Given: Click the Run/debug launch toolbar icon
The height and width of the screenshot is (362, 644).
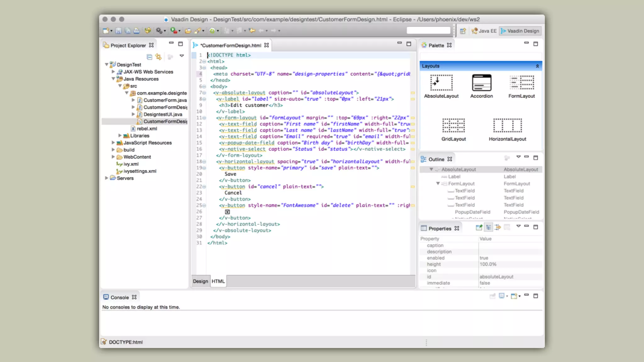Looking at the screenshot, I should 173,30.
